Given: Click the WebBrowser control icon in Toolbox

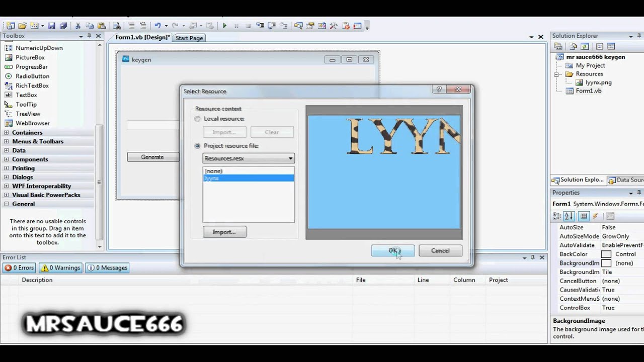Looking at the screenshot, I should tap(8, 123).
